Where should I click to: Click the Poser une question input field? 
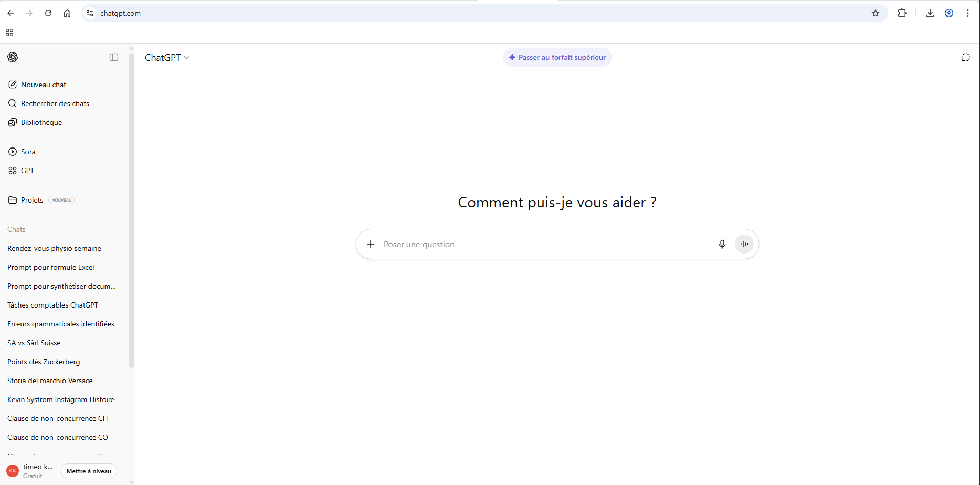(546, 244)
